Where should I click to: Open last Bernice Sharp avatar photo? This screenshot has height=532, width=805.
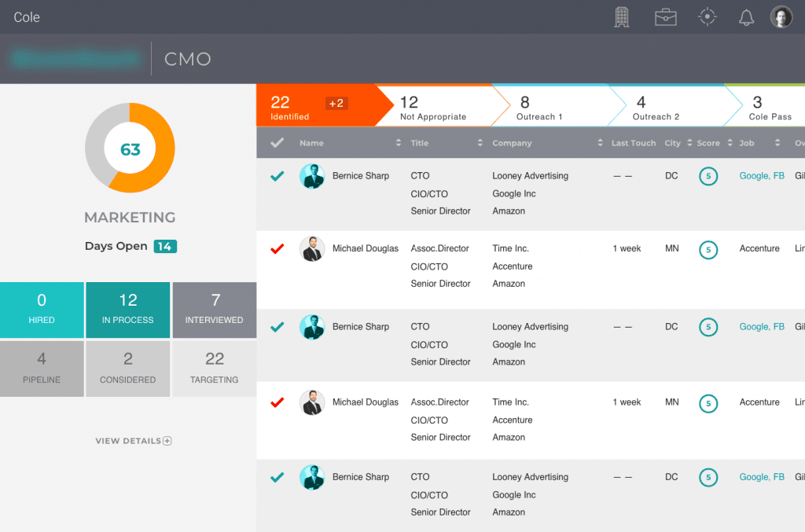(x=312, y=478)
